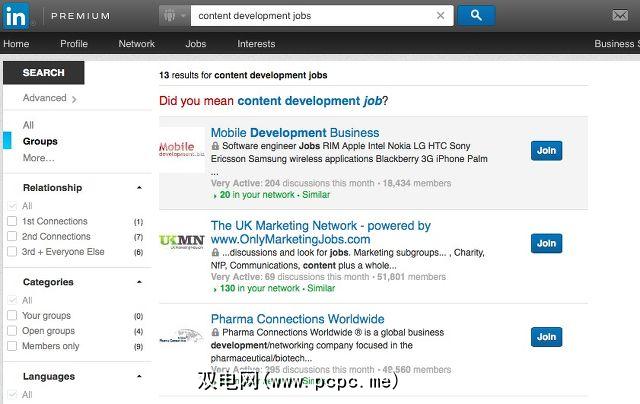Click into the search input field
640x404 pixels.
(312, 16)
